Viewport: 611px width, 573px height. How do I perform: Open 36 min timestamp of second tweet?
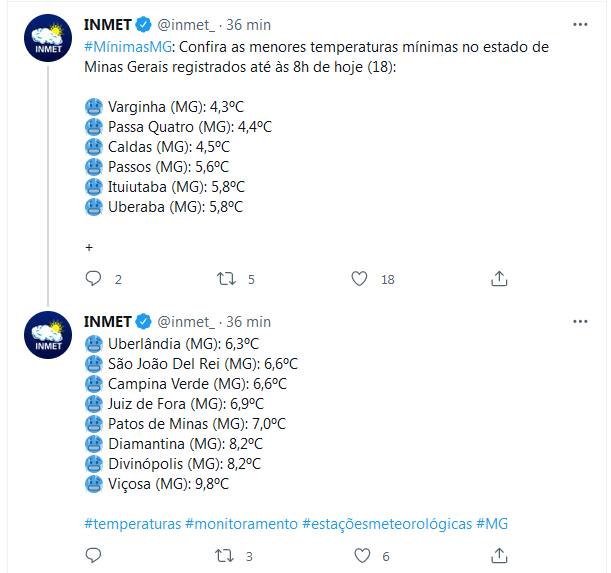248,322
